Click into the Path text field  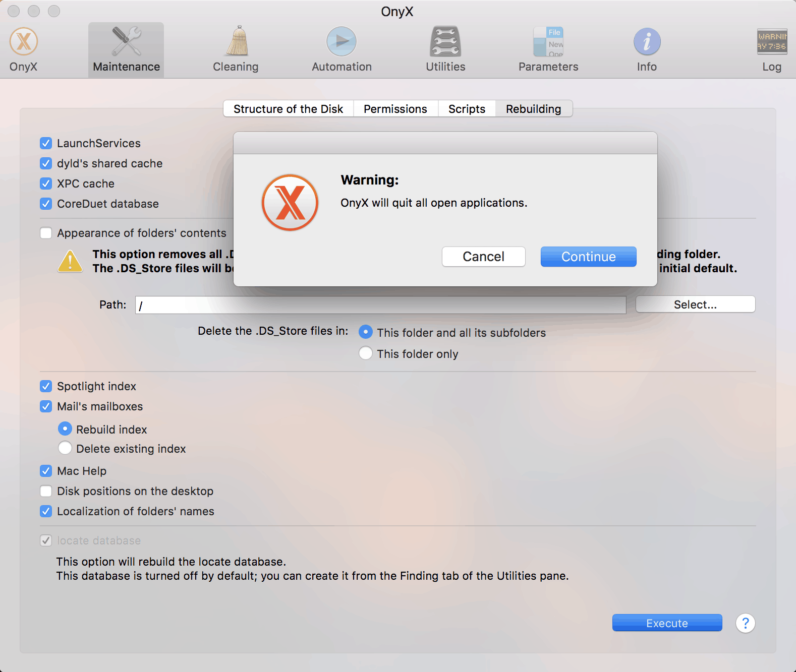pos(381,305)
